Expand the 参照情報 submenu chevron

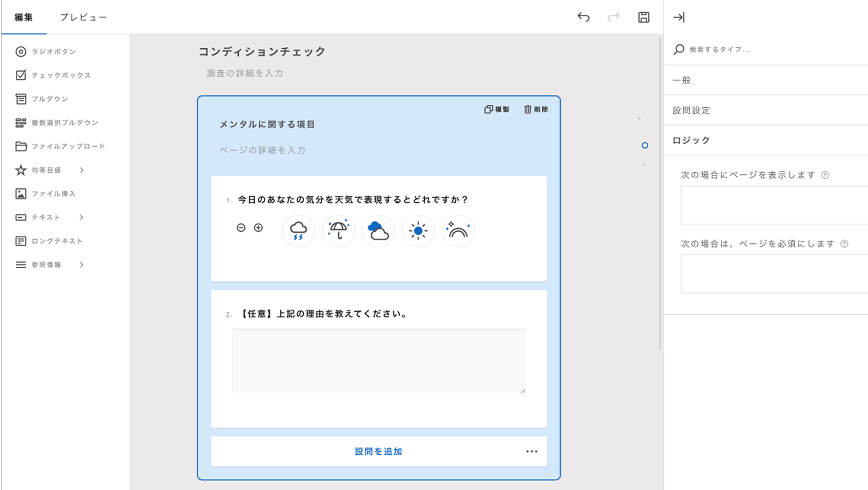[81, 265]
